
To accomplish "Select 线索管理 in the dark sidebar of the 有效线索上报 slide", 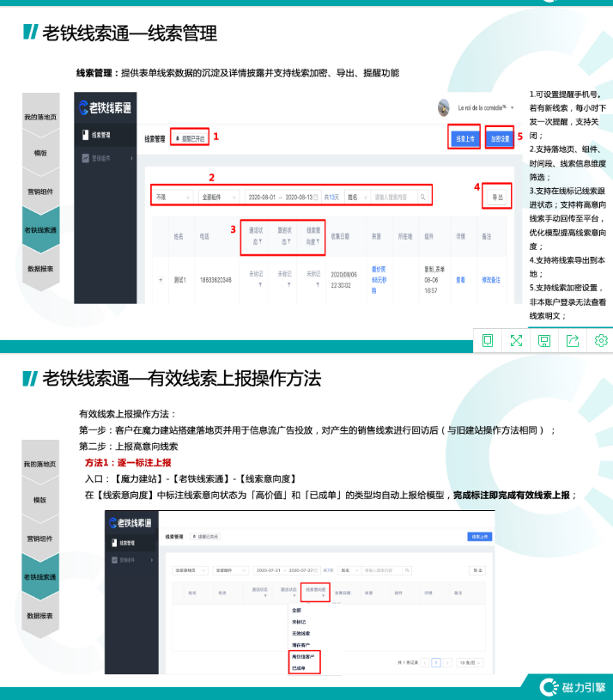I will coord(132,543).
